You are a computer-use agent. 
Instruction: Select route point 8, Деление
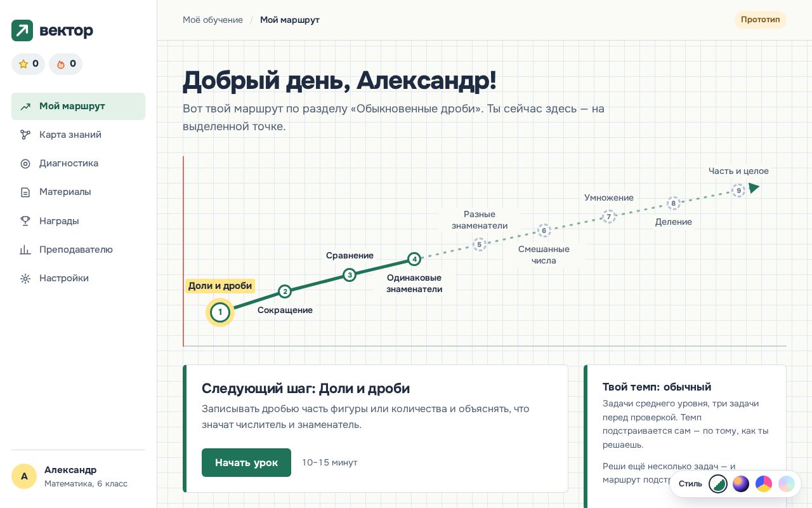[x=674, y=203]
